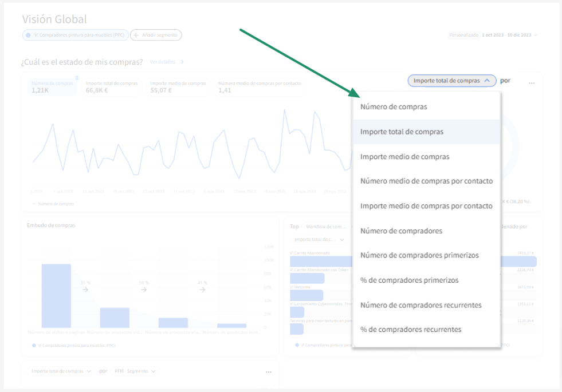The height and width of the screenshot is (392, 562).
Task: Select the Importe total de compras 66,8K € card
Action: pyautogui.click(x=112, y=87)
